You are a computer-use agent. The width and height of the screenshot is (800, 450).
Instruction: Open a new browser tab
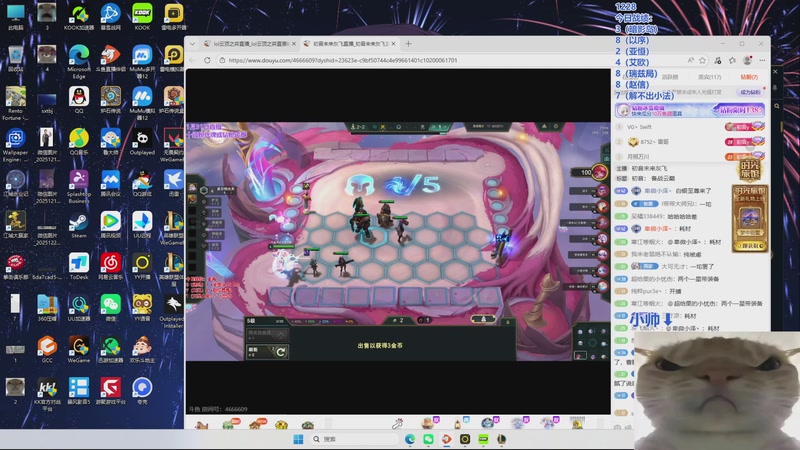tap(408, 44)
